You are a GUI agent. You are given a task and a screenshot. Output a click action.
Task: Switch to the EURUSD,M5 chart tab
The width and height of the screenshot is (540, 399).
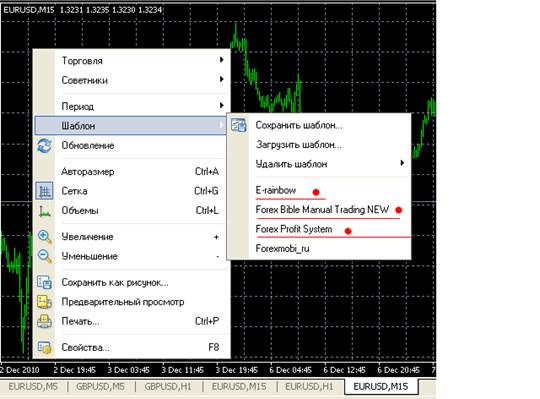coord(33,387)
